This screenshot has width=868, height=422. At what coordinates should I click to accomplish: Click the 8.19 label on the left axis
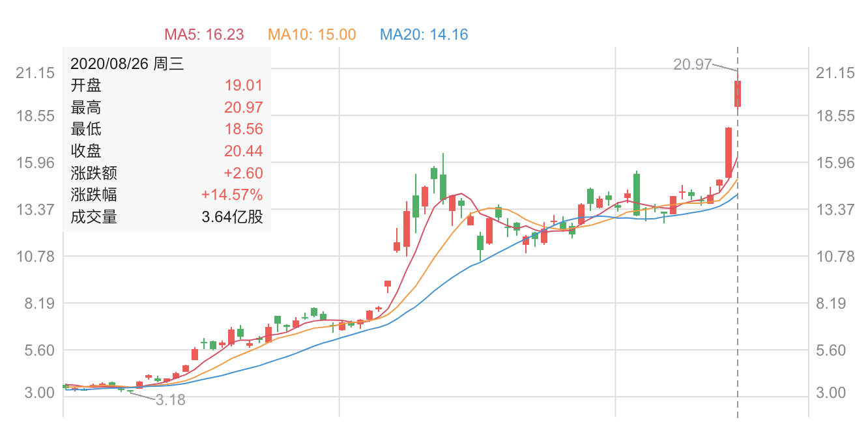(x=39, y=303)
